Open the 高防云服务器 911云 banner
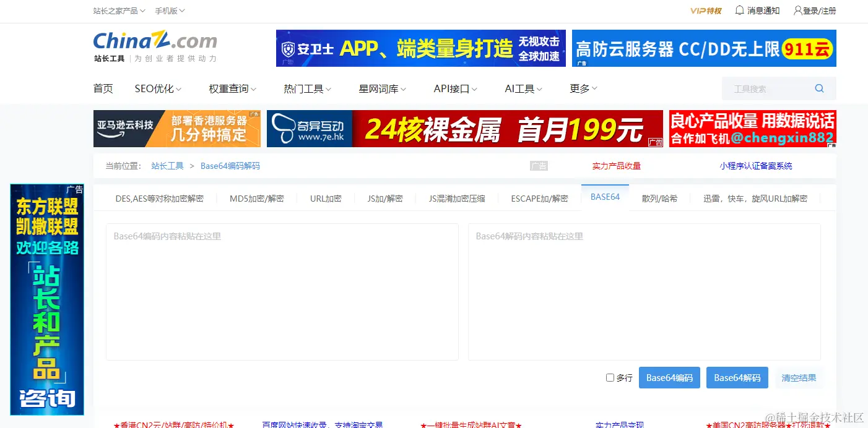Image resolution: width=868 pixels, height=428 pixels. click(x=704, y=48)
